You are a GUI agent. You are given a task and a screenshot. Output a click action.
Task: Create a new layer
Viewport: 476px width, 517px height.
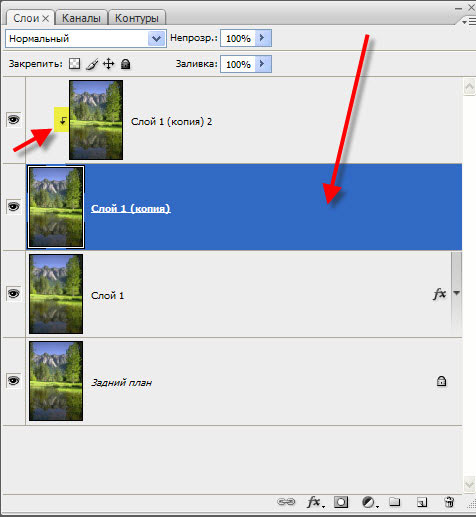pos(422,502)
